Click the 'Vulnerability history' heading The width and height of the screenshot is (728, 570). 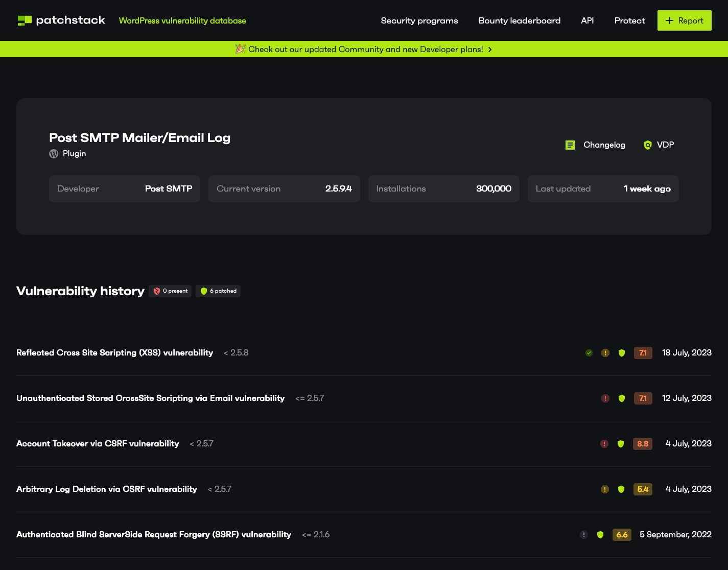[80, 291]
